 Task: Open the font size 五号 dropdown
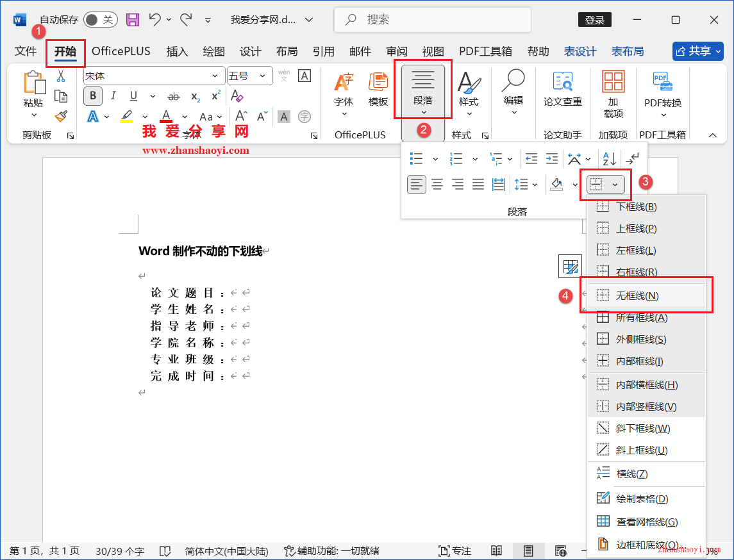[x=263, y=76]
